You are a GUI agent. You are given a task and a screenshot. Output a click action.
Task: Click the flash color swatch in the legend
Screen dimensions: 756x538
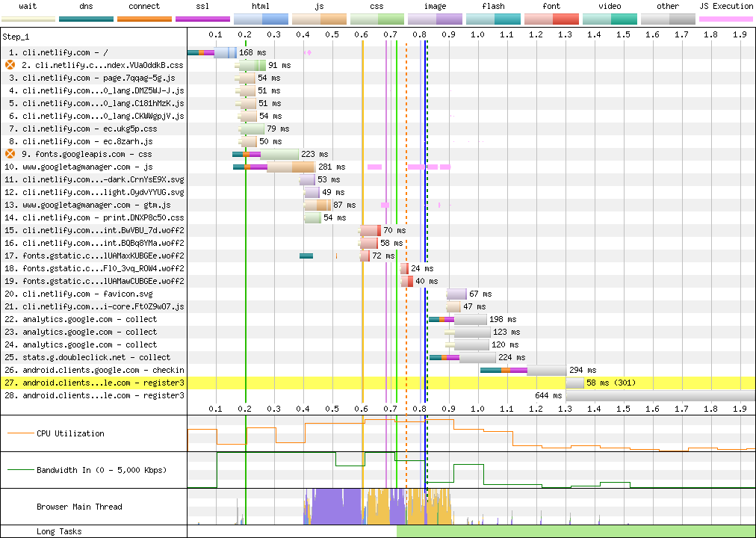pos(494,19)
